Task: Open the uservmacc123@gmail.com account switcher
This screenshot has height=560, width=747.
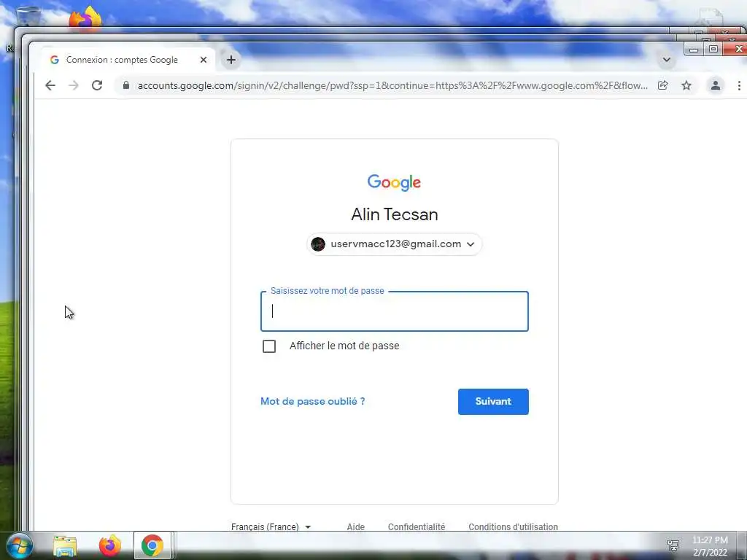Action: (394, 244)
